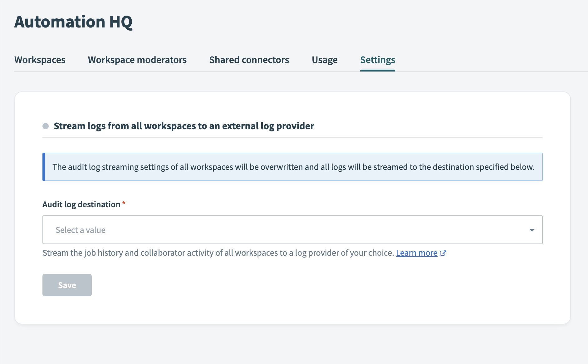588x364 pixels.
Task: Go to the Shared connectors tab
Action: (x=249, y=60)
